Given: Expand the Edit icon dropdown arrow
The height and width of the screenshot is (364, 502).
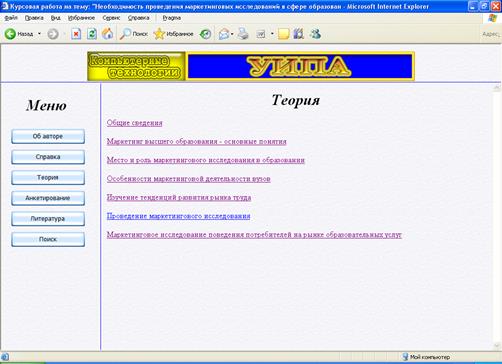Looking at the screenshot, I should (272, 34).
